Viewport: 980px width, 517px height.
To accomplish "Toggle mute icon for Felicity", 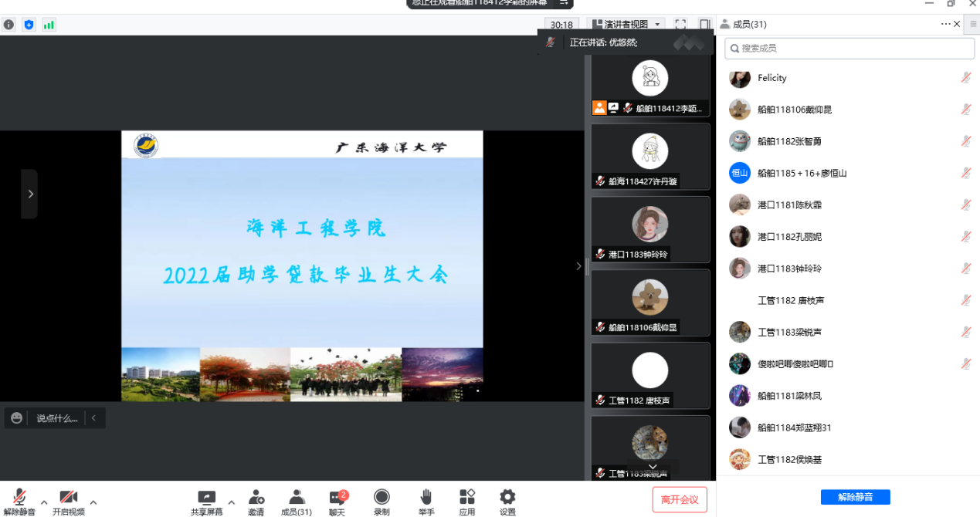I will click(965, 78).
